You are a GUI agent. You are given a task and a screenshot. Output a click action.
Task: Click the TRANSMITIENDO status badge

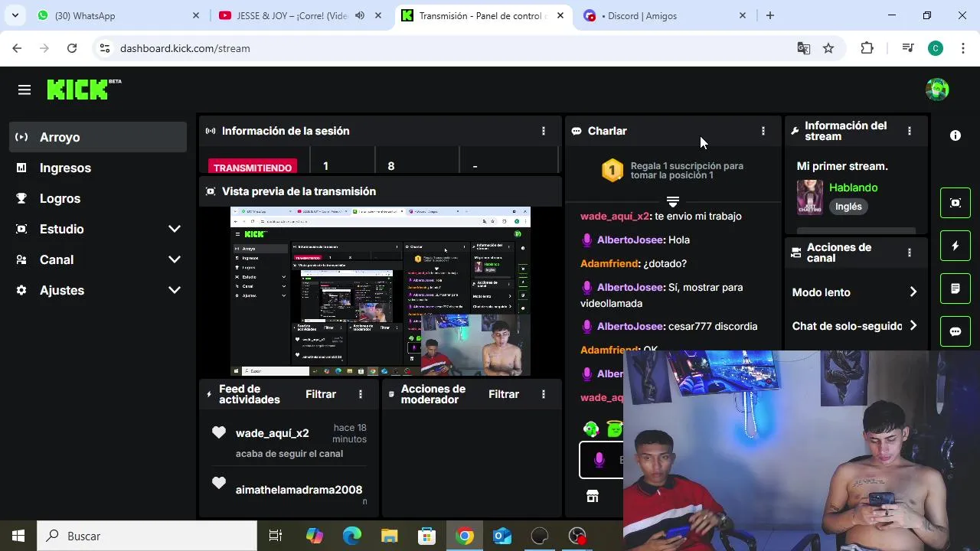[253, 167]
